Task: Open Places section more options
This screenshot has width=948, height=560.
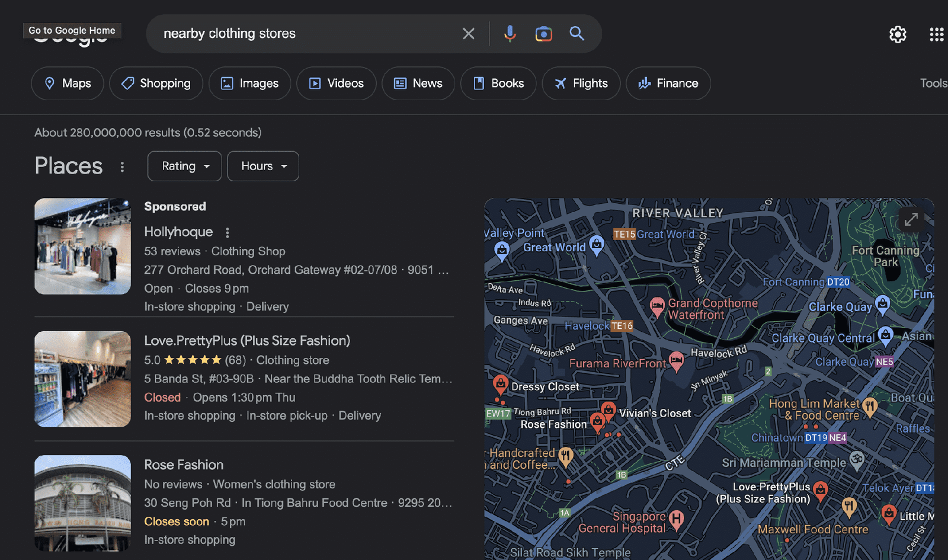Action: 122,167
